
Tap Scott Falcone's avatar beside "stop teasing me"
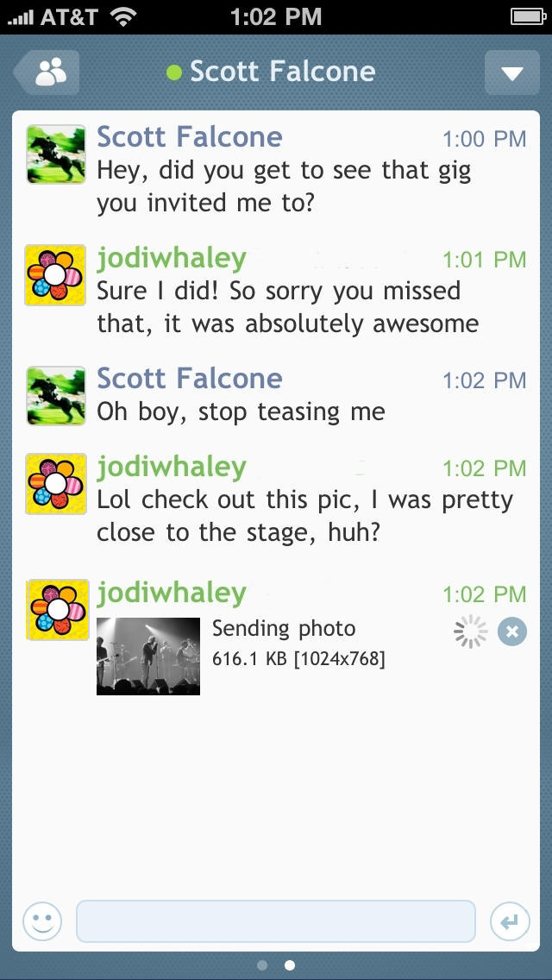[x=56, y=396]
